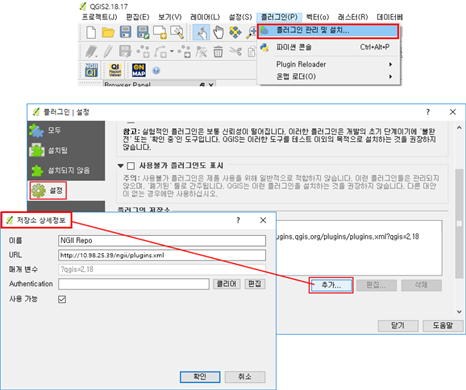The image size is (466, 390).
Task: Click the move feature icon
Action: point(184,52)
